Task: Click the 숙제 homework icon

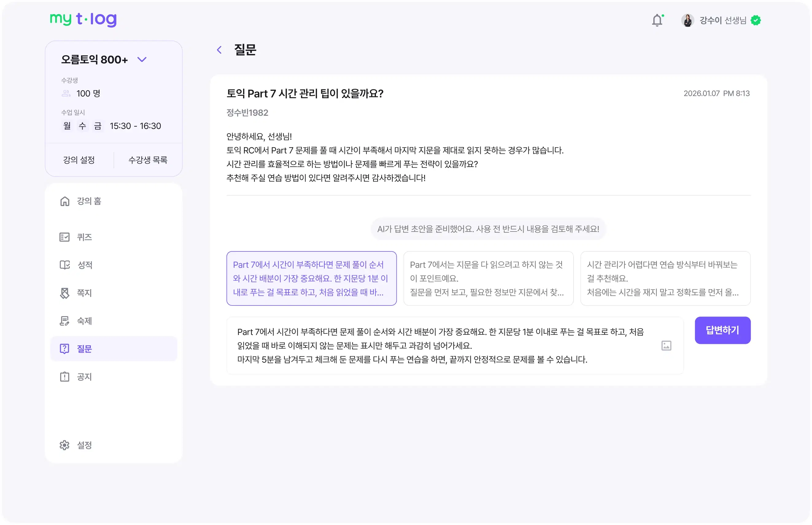Action: click(x=64, y=321)
